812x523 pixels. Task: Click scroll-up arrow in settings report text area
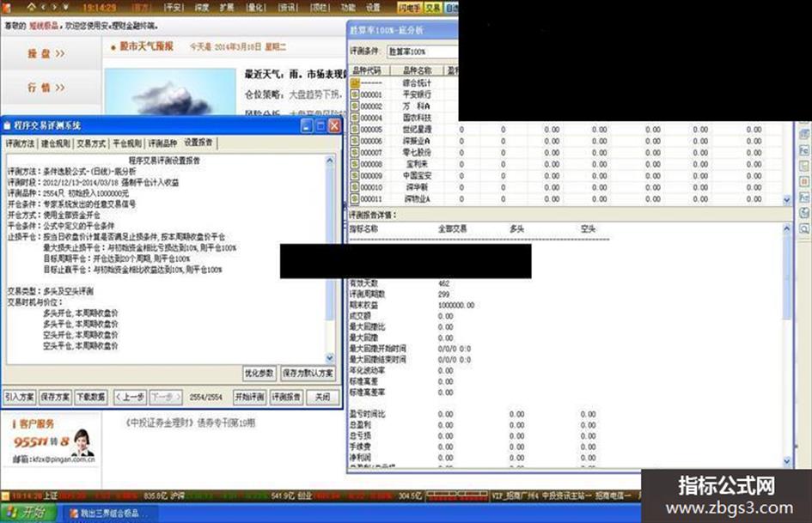[x=330, y=161]
